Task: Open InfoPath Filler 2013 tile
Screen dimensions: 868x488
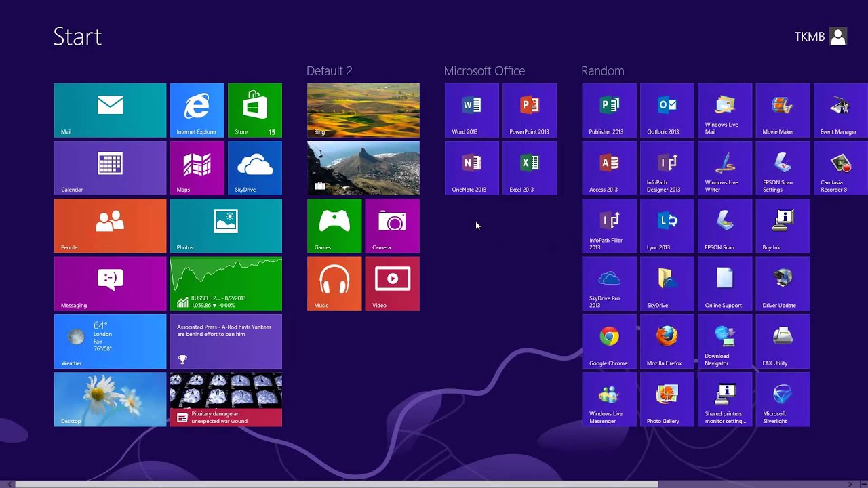Action: pos(609,226)
